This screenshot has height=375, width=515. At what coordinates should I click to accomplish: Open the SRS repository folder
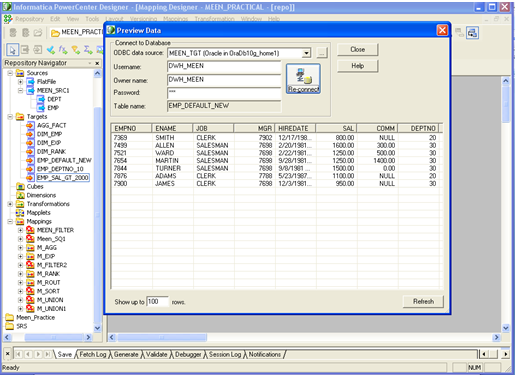pyautogui.click(x=21, y=326)
